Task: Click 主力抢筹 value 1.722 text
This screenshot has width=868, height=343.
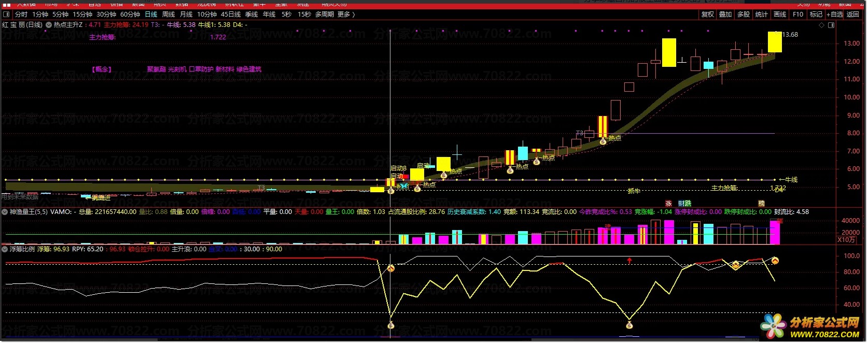Action: click(x=218, y=37)
